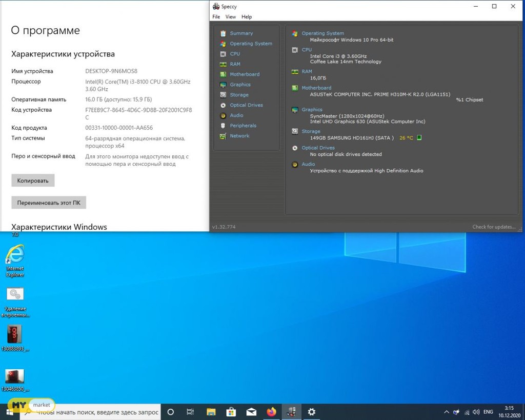Image resolution: width=525 pixels, height=420 pixels.
Task: Click the ENG language indicator
Action: tap(488, 412)
